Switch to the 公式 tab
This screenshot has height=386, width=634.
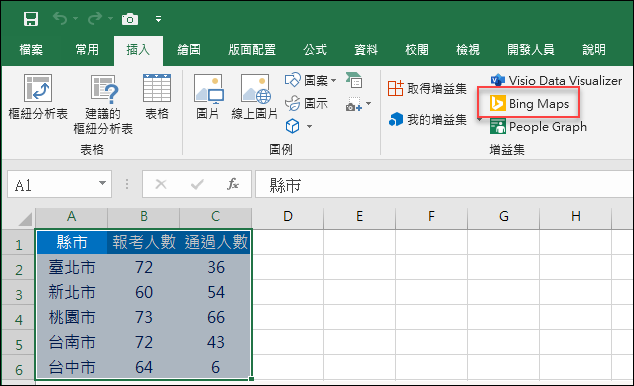(315, 50)
